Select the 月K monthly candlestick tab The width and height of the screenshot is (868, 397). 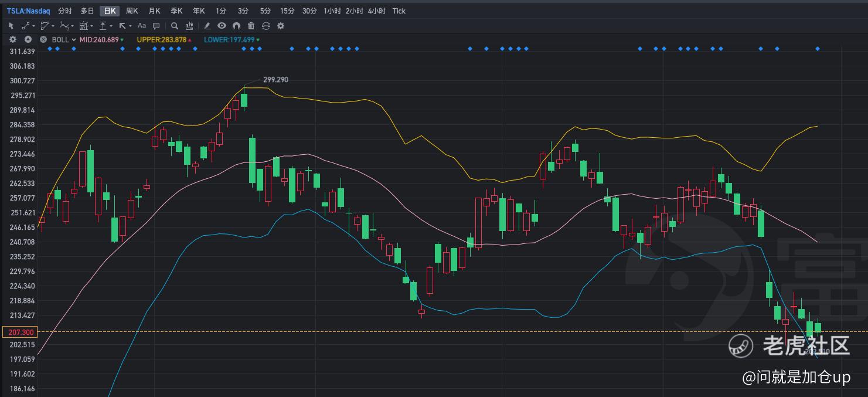tap(154, 11)
